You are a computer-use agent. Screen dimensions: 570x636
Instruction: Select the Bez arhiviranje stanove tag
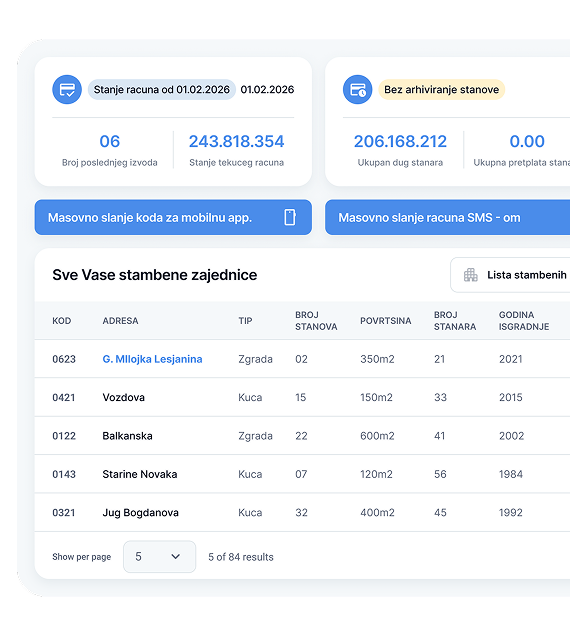pos(441,90)
